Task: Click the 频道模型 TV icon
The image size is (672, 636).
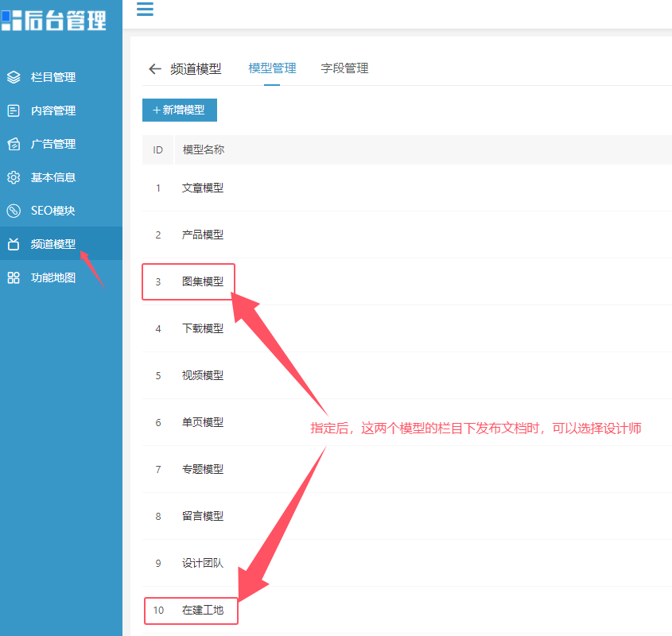Action: [x=14, y=244]
